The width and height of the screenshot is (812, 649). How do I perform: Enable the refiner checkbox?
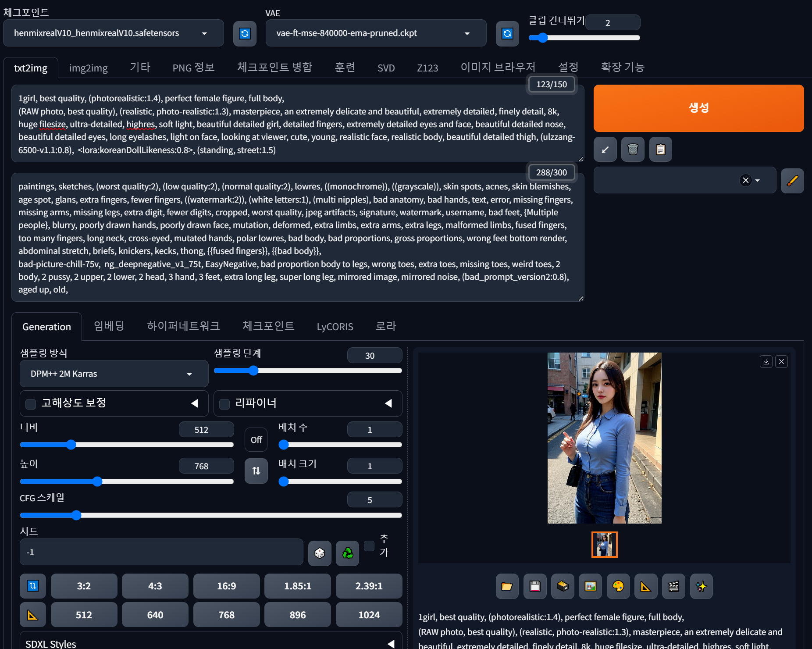[x=224, y=404]
